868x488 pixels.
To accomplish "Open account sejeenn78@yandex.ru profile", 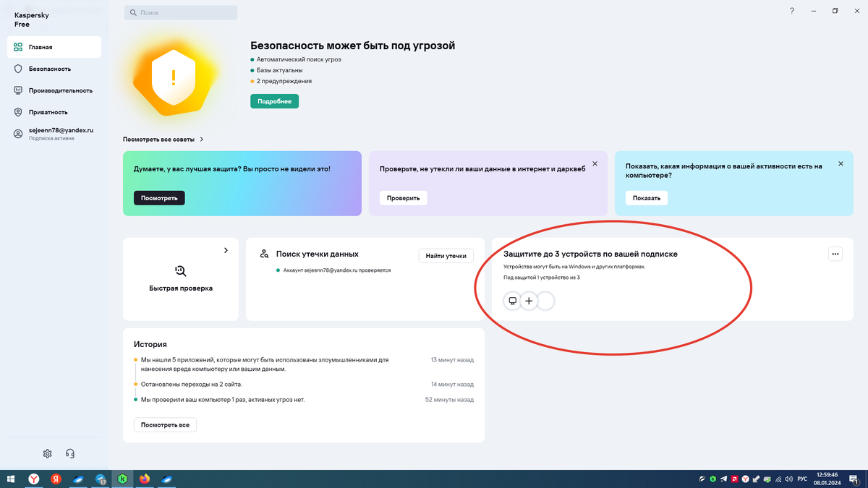I will point(54,134).
